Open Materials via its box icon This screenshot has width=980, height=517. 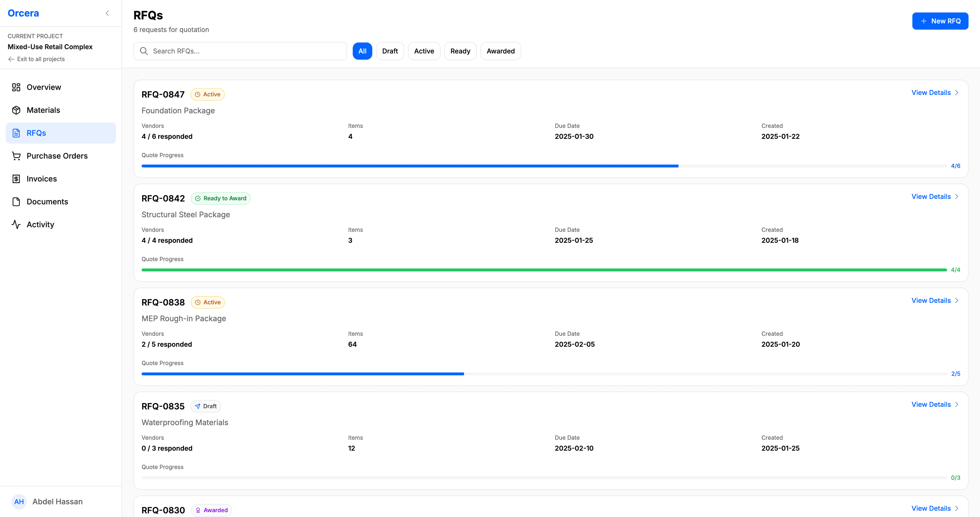click(x=16, y=110)
